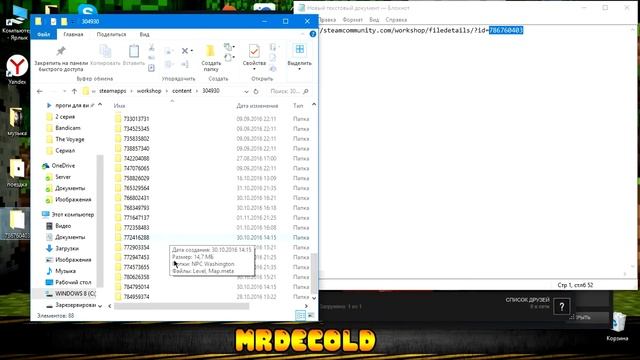Switch to details view icon in status bar
The height and width of the screenshot is (360, 640).
[300, 315]
